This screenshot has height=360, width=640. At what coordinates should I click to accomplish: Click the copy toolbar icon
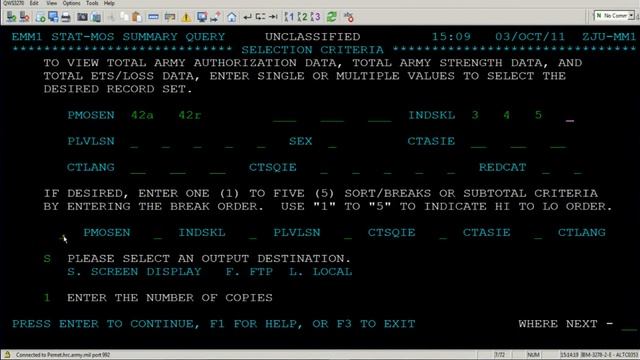point(124,17)
